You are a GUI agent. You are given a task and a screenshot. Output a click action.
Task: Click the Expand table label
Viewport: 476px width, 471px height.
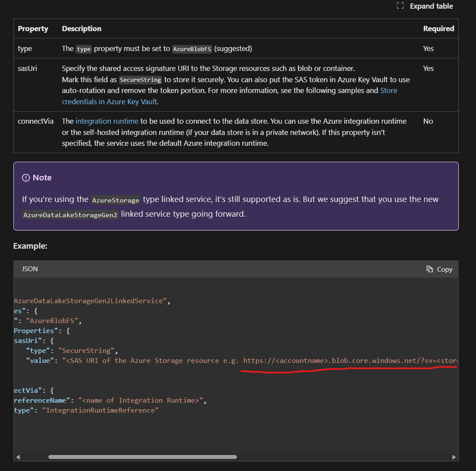[x=431, y=6]
